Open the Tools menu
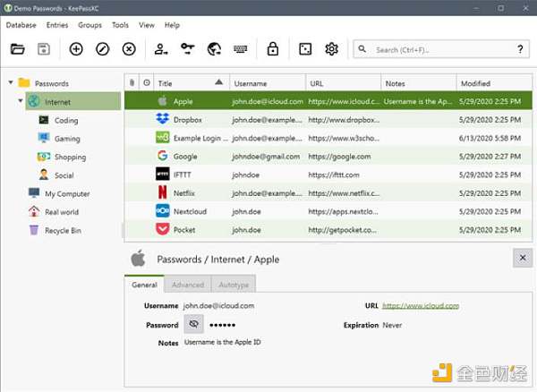The image size is (537, 392). point(120,25)
